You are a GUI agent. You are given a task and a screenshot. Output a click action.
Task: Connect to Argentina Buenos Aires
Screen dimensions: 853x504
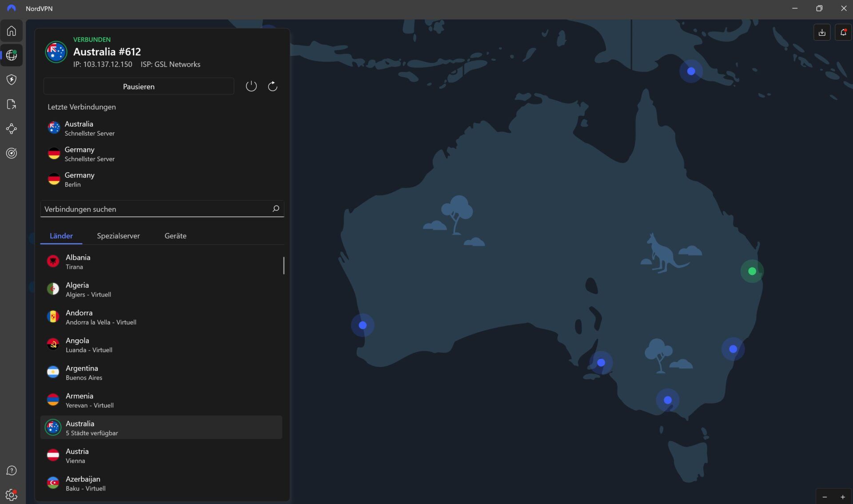tap(161, 372)
